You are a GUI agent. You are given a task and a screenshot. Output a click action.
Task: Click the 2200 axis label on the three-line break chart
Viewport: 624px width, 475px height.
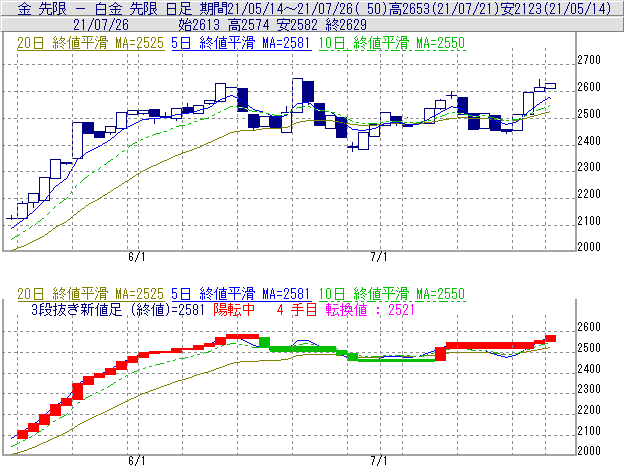click(589, 410)
